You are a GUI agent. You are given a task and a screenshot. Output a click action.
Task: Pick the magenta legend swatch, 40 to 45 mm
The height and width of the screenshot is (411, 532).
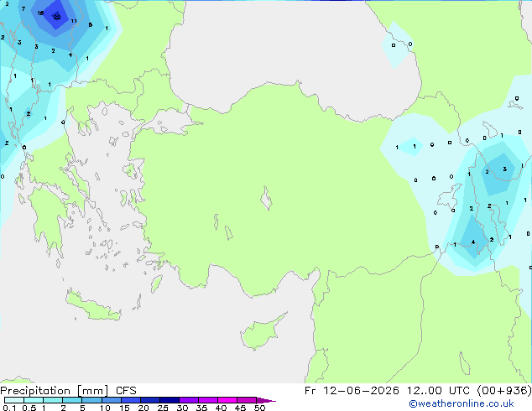point(227,400)
